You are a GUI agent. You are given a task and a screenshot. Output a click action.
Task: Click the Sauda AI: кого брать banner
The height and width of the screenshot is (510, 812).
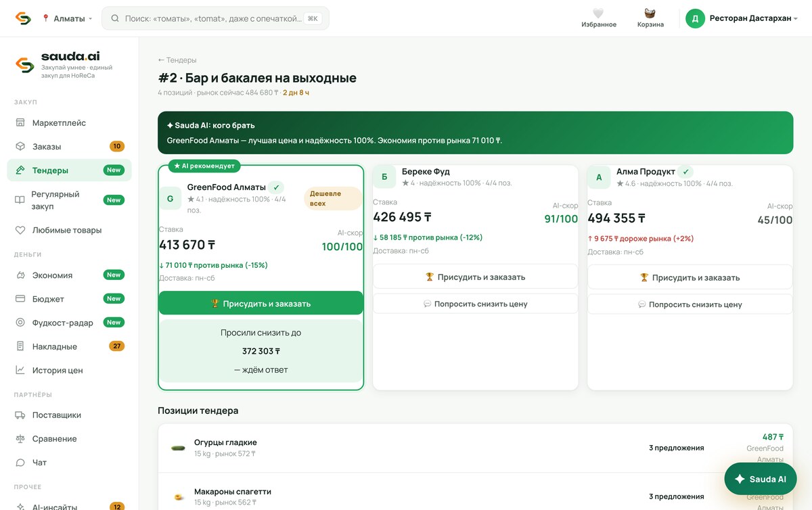coord(475,133)
